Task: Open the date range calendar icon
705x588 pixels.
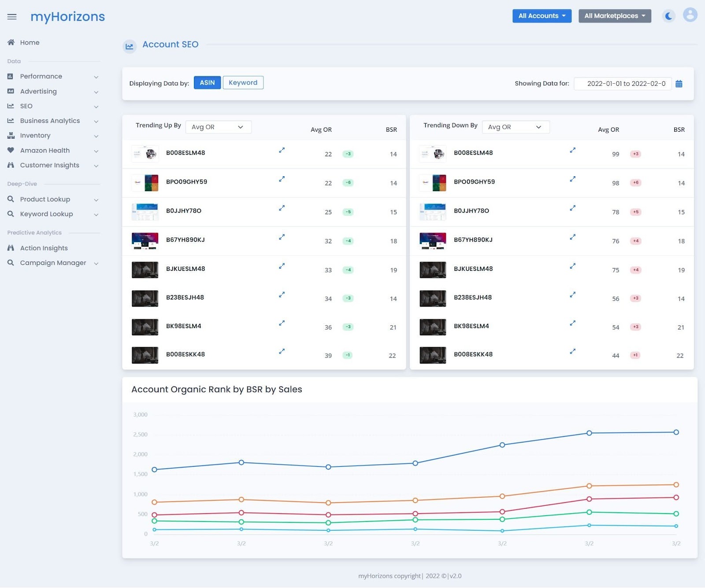Action: 679,84
